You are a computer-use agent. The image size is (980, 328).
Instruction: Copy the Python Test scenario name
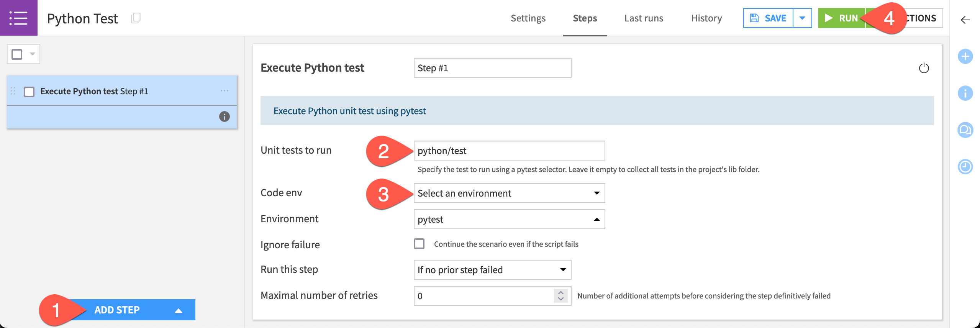[136, 18]
